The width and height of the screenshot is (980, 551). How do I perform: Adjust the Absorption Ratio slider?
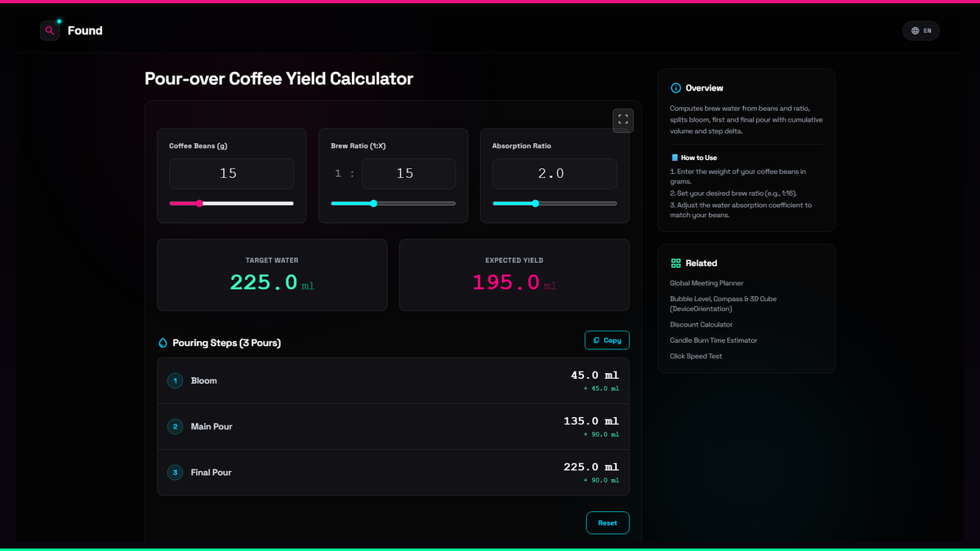tap(555, 203)
